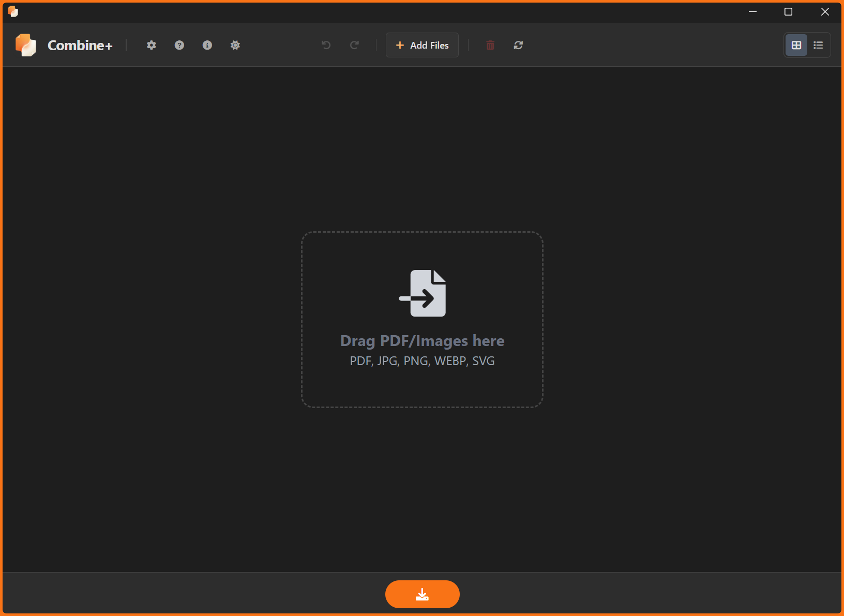Screen dimensions: 844x616
Task: Click the Combine+ logo
Action: tap(25, 45)
